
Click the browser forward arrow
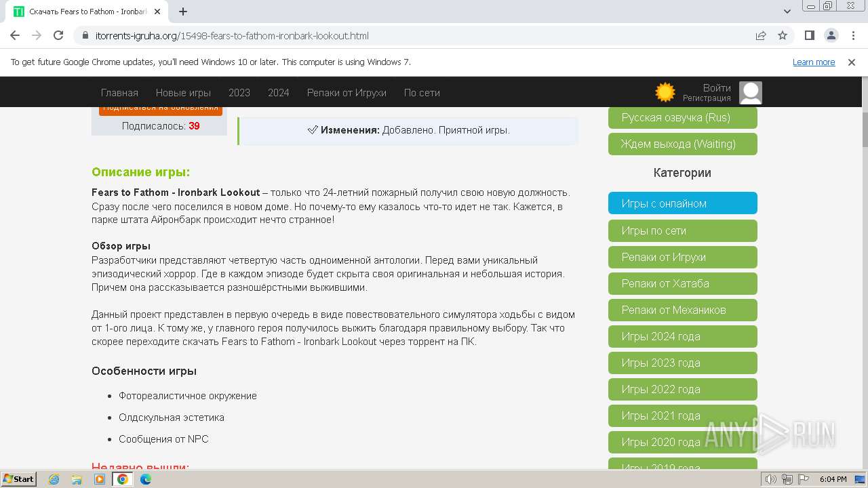pyautogui.click(x=37, y=35)
